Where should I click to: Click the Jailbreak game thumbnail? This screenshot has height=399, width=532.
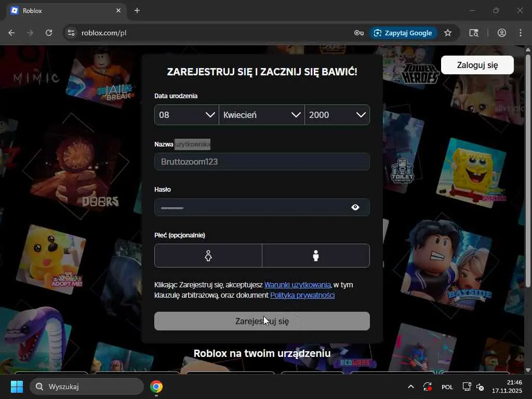pyautogui.click(x=101, y=79)
